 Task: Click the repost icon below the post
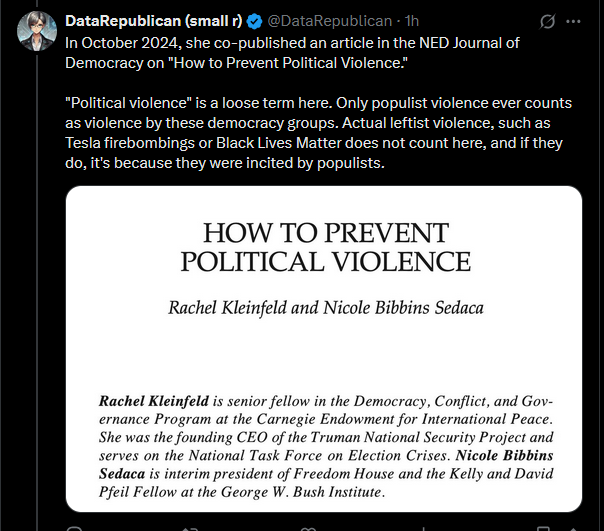pyautogui.click(x=190, y=528)
